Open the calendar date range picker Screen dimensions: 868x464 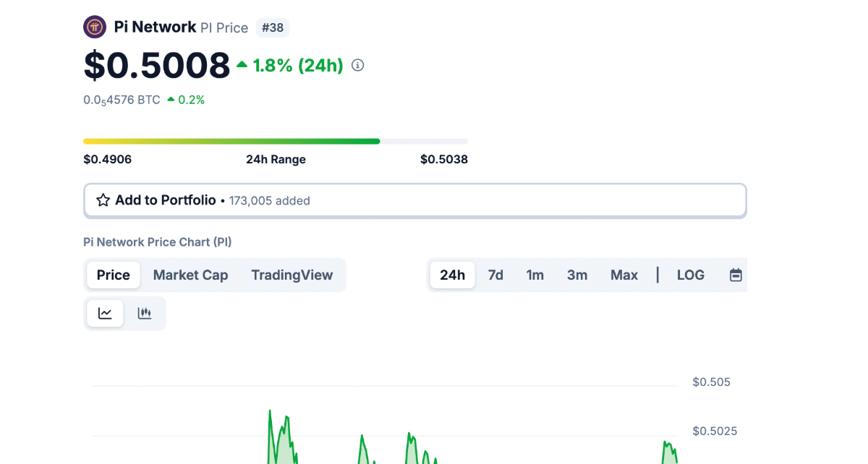(x=736, y=275)
